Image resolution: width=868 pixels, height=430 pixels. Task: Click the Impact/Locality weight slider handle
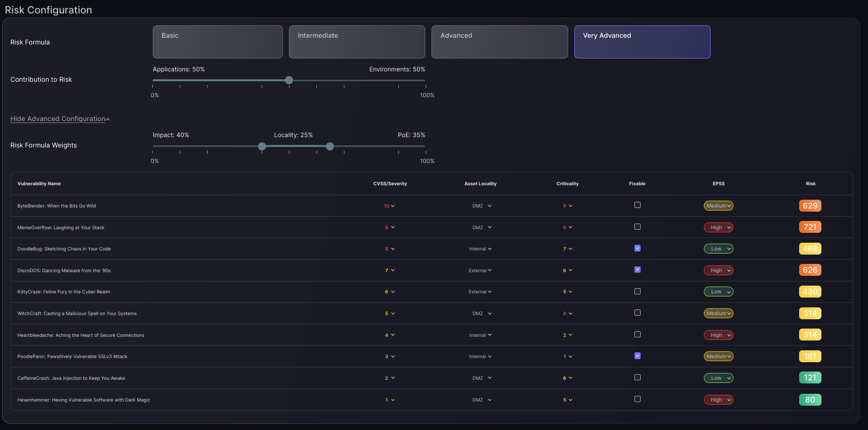point(262,146)
